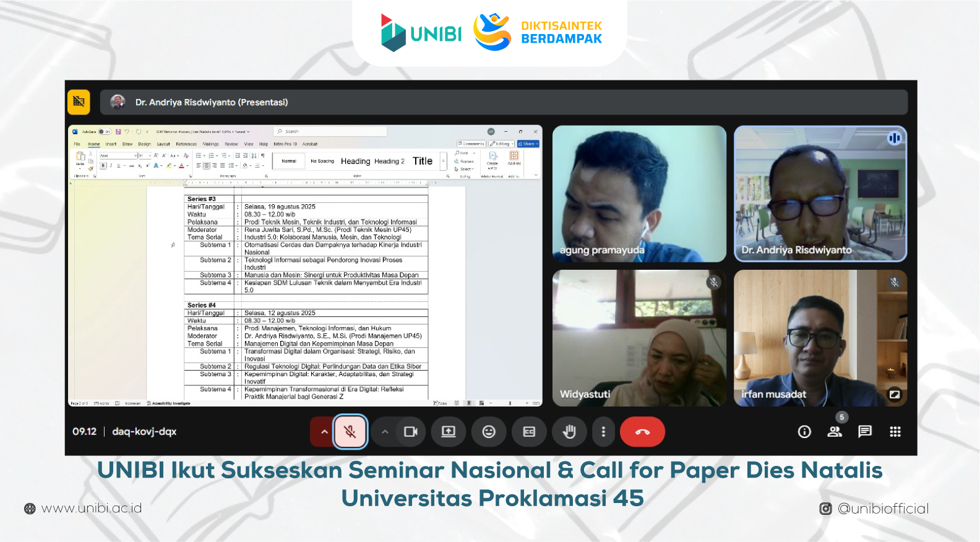Open the emoji reactions button
The width and height of the screenshot is (980, 542).
pos(489,432)
